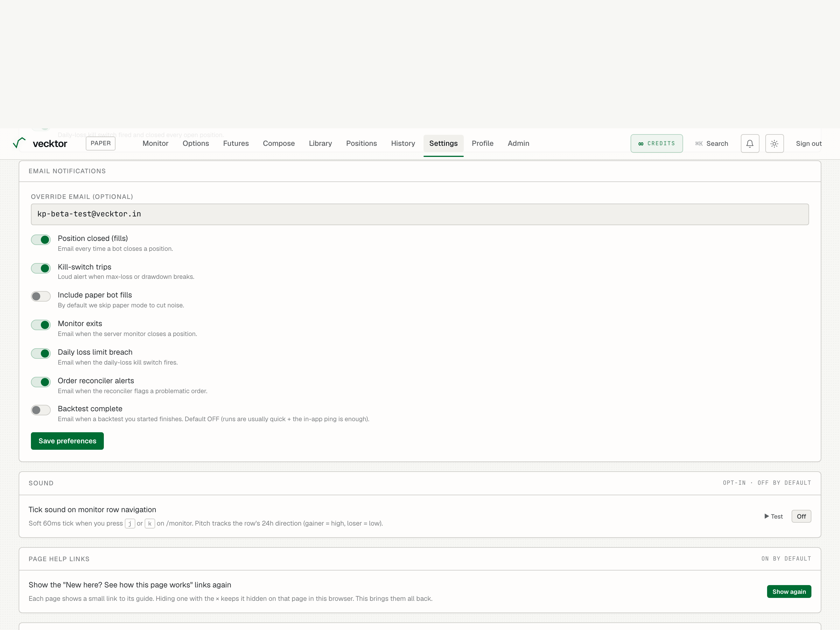The image size is (840, 630).
Task: Click Save preferences
Action: (x=67, y=441)
